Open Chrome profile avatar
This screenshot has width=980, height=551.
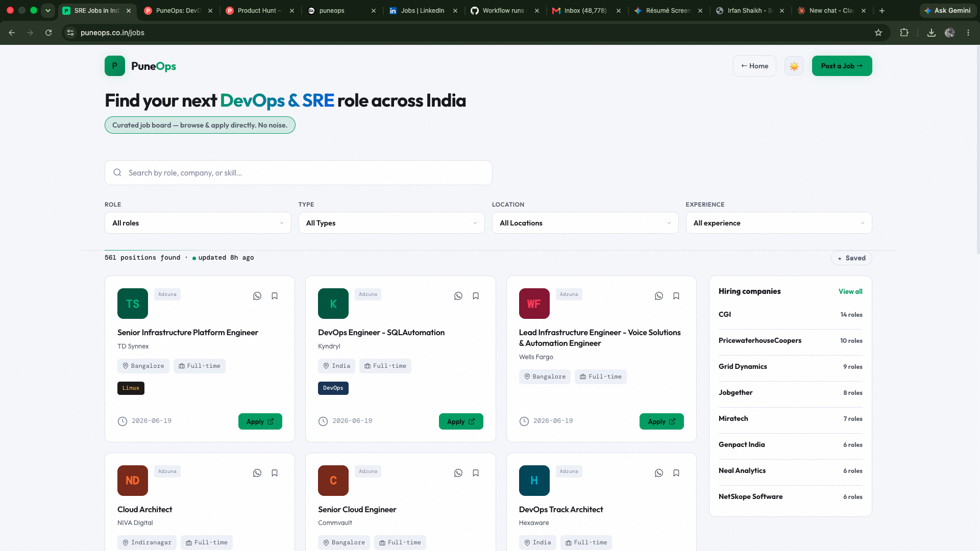pos(950,33)
